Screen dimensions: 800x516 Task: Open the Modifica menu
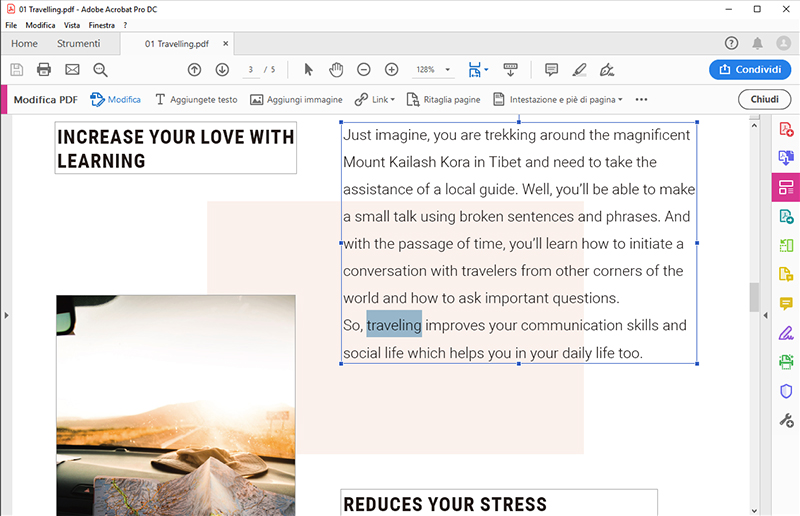40,25
